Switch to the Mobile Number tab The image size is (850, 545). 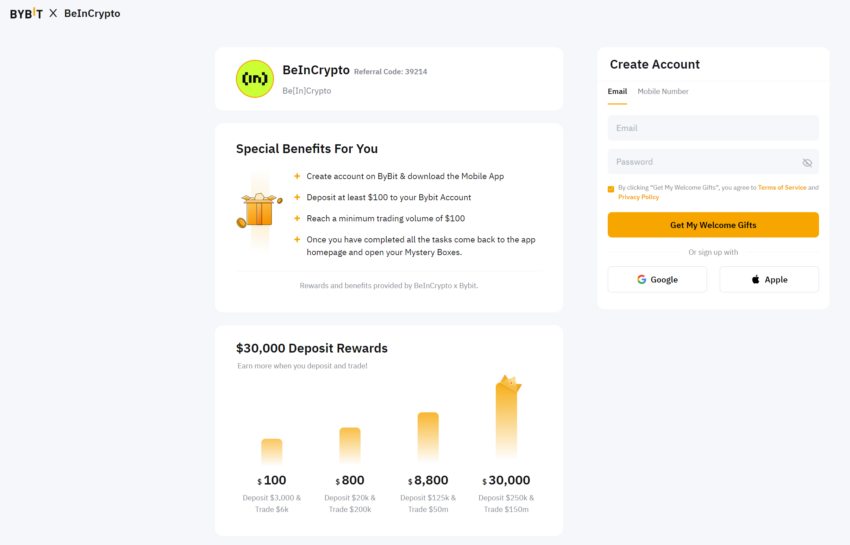(663, 92)
